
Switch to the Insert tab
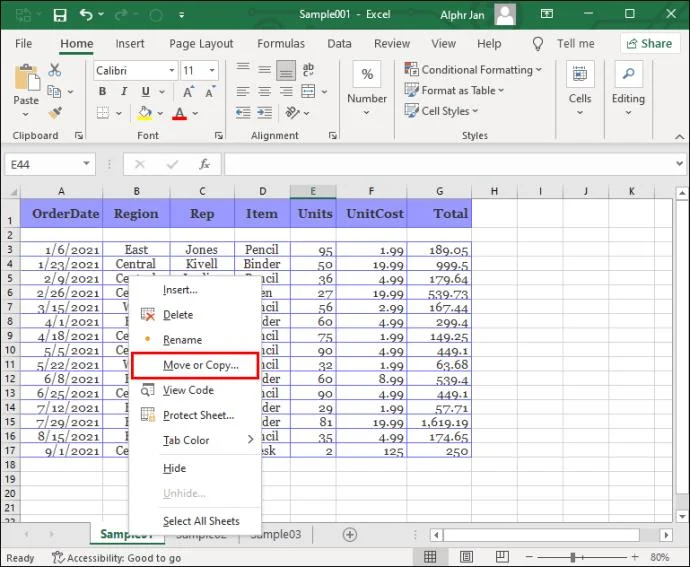click(130, 44)
